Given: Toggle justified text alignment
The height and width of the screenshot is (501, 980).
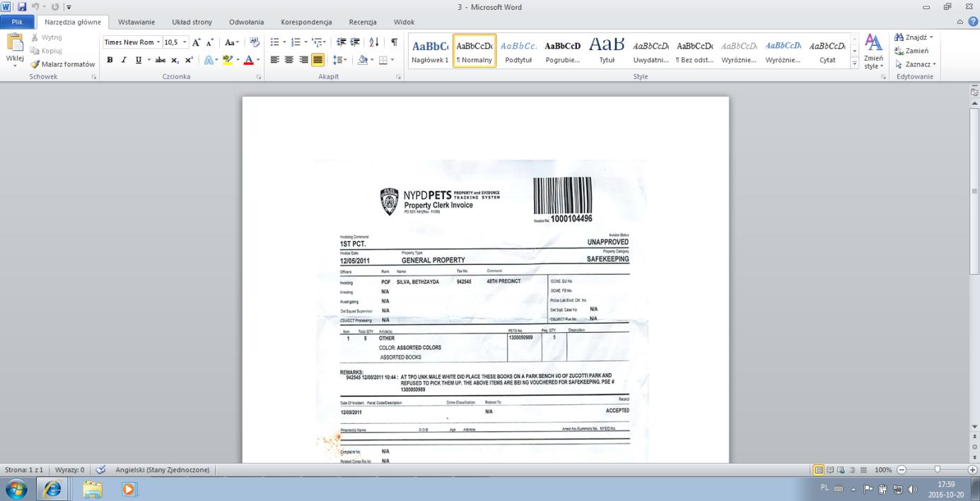Looking at the screenshot, I should (x=317, y=60).
